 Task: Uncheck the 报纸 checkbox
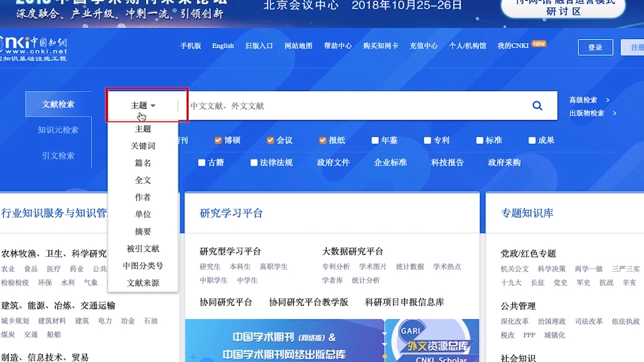point(323,140)
